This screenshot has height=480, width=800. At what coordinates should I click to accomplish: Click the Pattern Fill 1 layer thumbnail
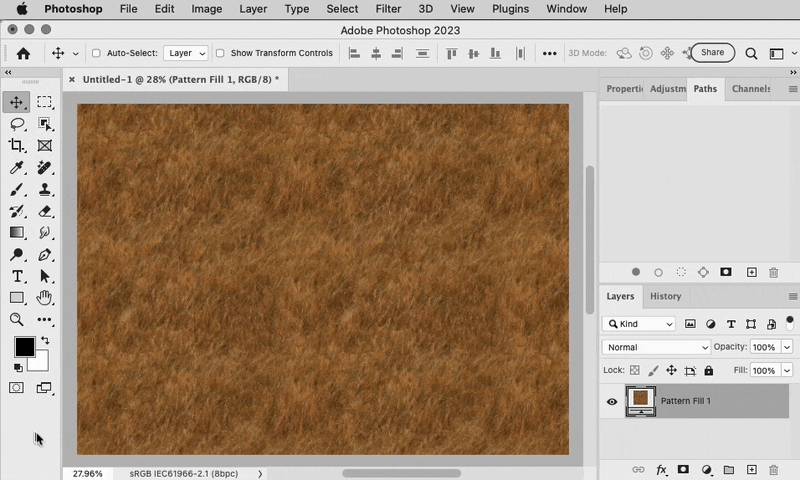(640, 401)
